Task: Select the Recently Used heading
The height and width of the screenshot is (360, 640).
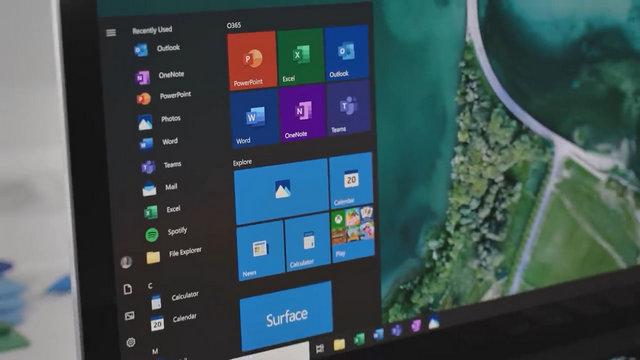Action: click(x=152, y=30)
